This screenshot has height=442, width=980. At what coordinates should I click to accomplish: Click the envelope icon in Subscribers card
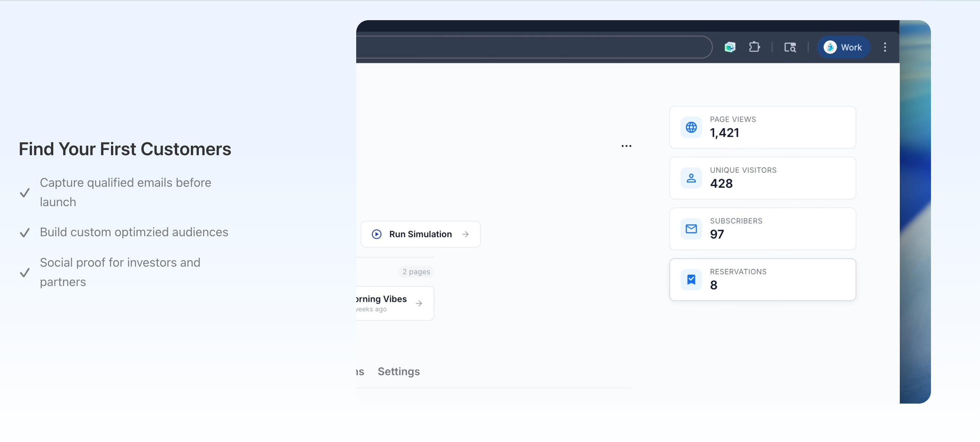691,229
